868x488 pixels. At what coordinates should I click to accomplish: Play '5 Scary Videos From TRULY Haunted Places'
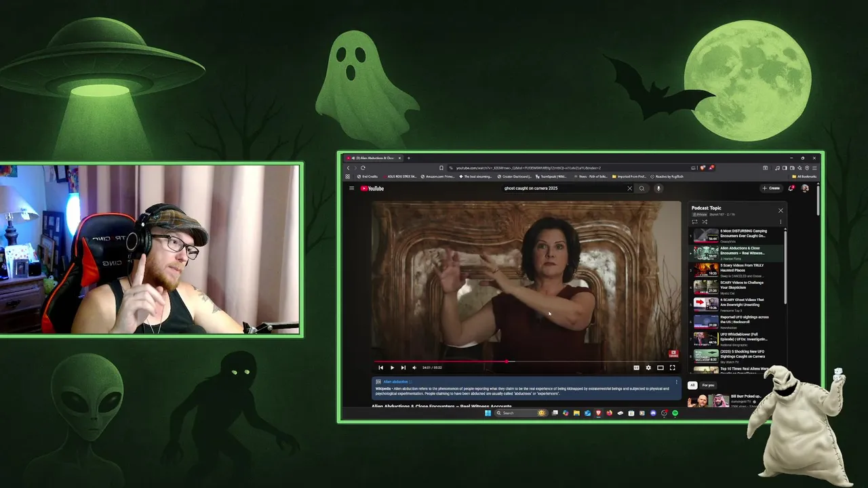click(x=736, y=270)
